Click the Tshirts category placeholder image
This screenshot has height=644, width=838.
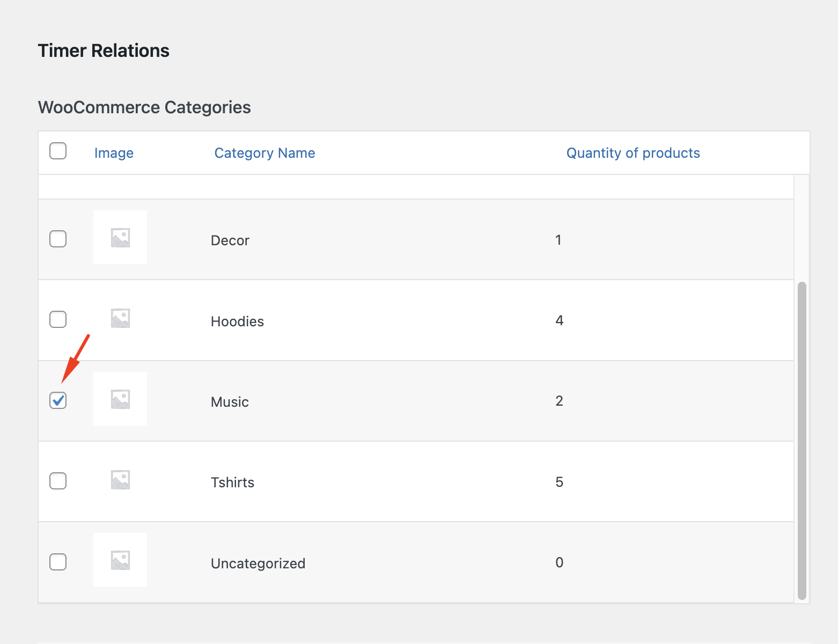pyautogui.click(x=120, y=479)
